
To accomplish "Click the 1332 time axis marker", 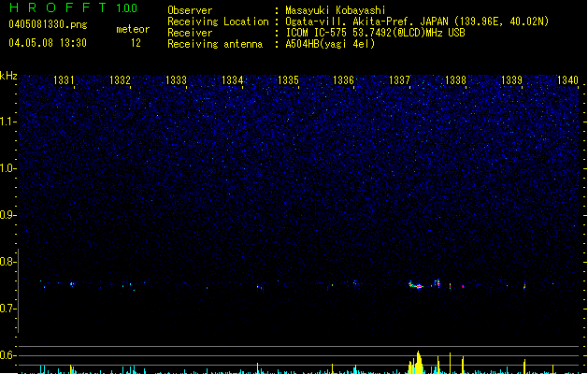I will [x=120, y=80].
